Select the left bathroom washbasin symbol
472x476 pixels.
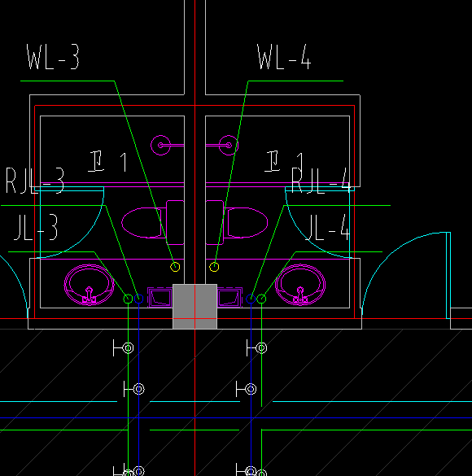click(x=89, y=285)
